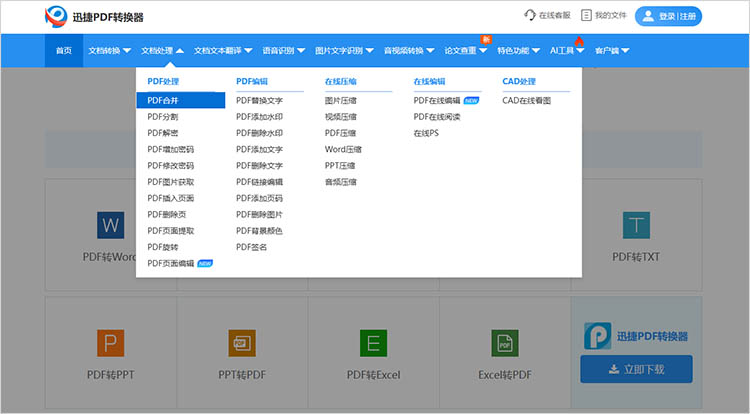Click the PDF转Excel E icon

coord(374,343)
